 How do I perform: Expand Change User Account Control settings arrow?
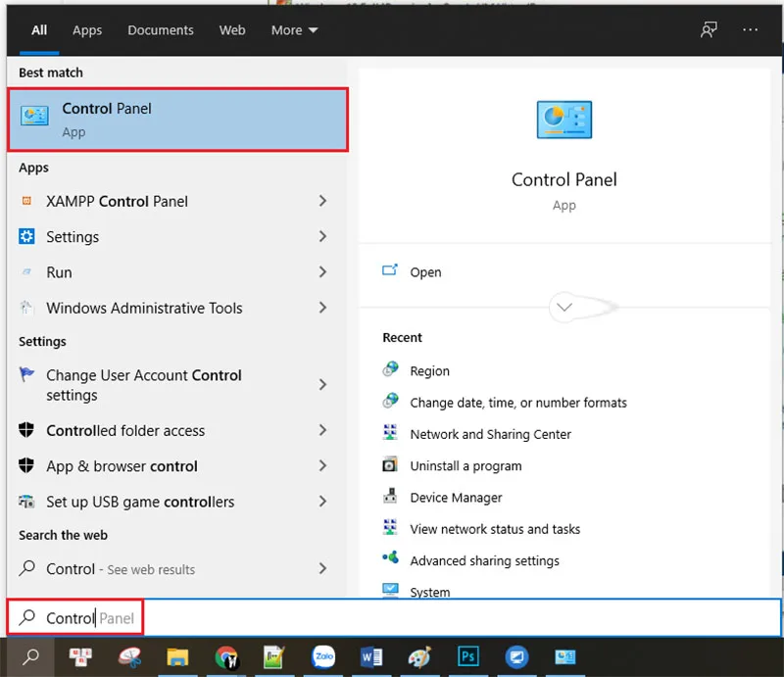(x=323, y=384)
